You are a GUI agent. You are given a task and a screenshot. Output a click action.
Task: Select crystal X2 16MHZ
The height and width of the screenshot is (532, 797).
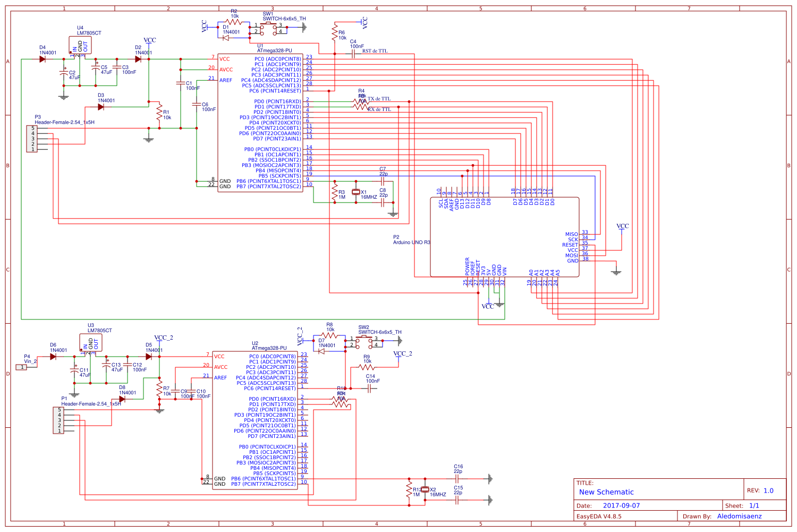point(425,489)
